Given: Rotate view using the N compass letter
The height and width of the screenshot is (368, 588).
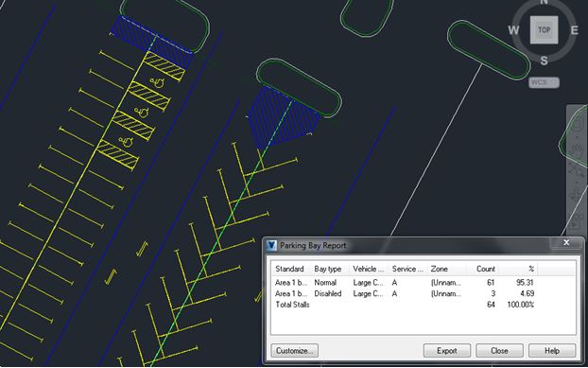Looking at the screenshot, I should click(x=544, y=2).
